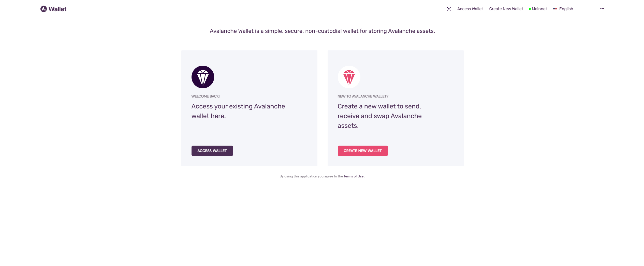
Task: Click the "Create a new wallet to send" heading
Action: click(379, 116)
